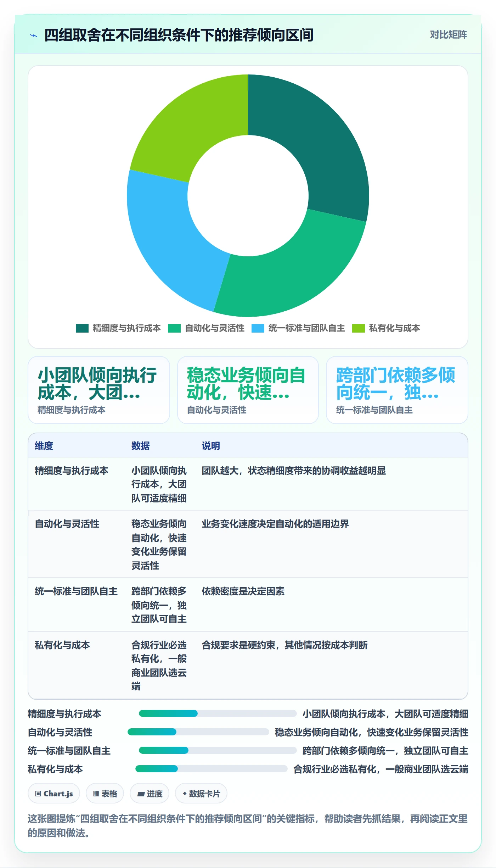Select 私有化与成本 in table first column
This screenshot has width=496, height=868.
(62, 645)
